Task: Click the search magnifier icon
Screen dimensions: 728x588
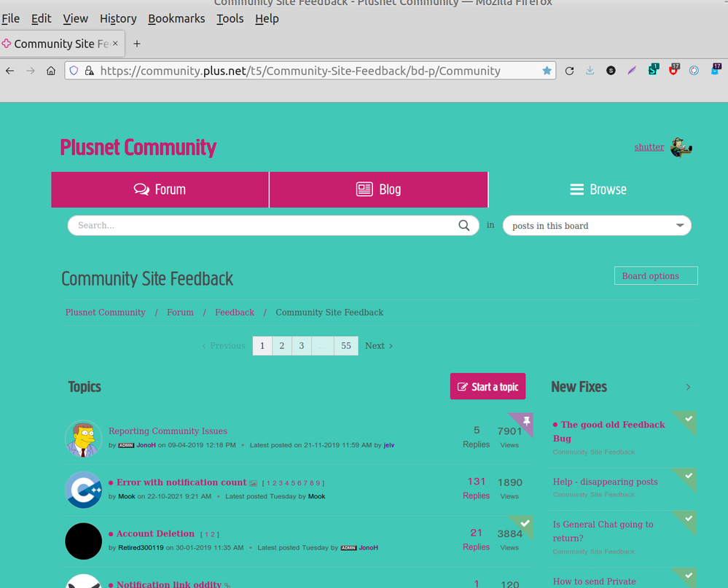Action: point(464,225)
